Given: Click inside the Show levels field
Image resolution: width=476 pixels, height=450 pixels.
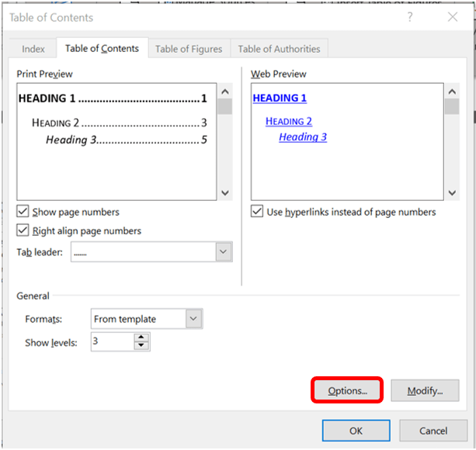Looking at the screenshot, I should coord(111,342).
